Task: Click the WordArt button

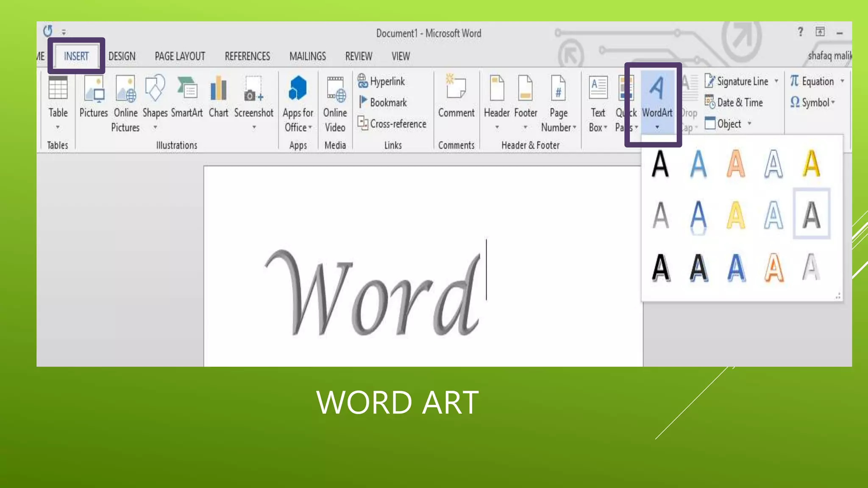Action: coord(657,102)
